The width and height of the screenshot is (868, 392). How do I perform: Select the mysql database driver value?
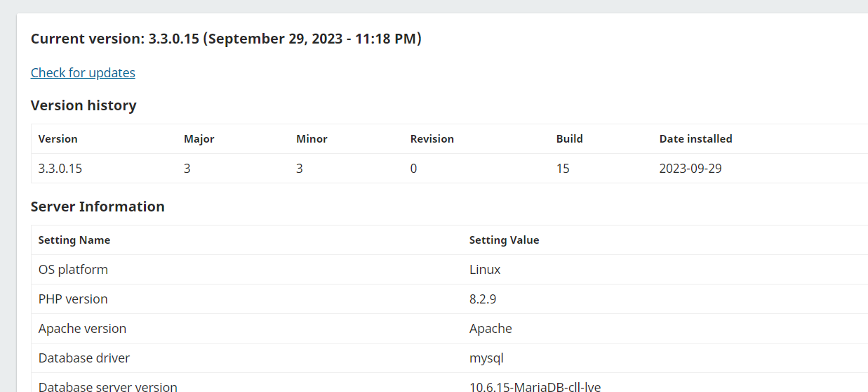coord(487,358)
